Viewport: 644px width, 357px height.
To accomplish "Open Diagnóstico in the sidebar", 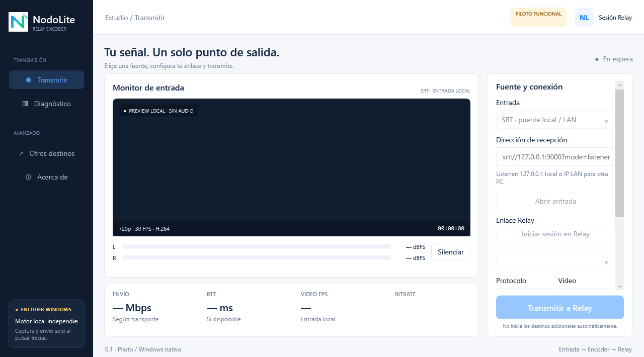I will coord(46,104).
